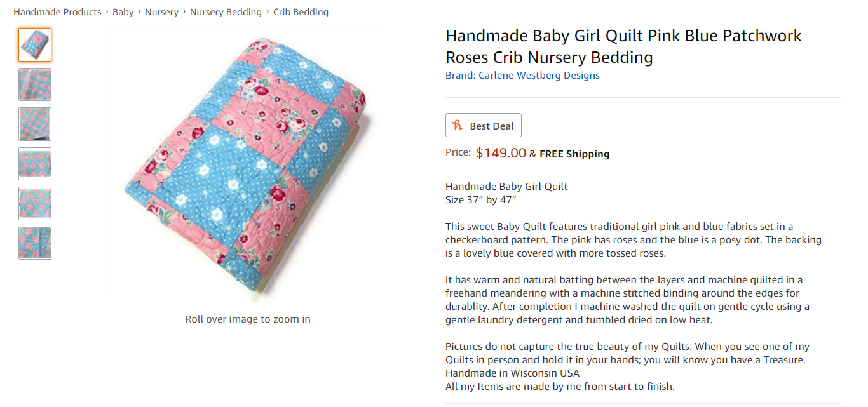Select the first folded quilt thumbnail
Screen dimensions: 868x407
pyautogui.click(x=35, y=45)
